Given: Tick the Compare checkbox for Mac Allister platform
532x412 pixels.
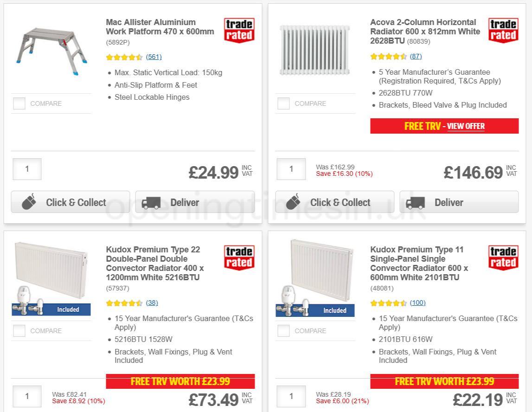Looking at the screenshot, I should pyautogui.click(x=19, y=103).
